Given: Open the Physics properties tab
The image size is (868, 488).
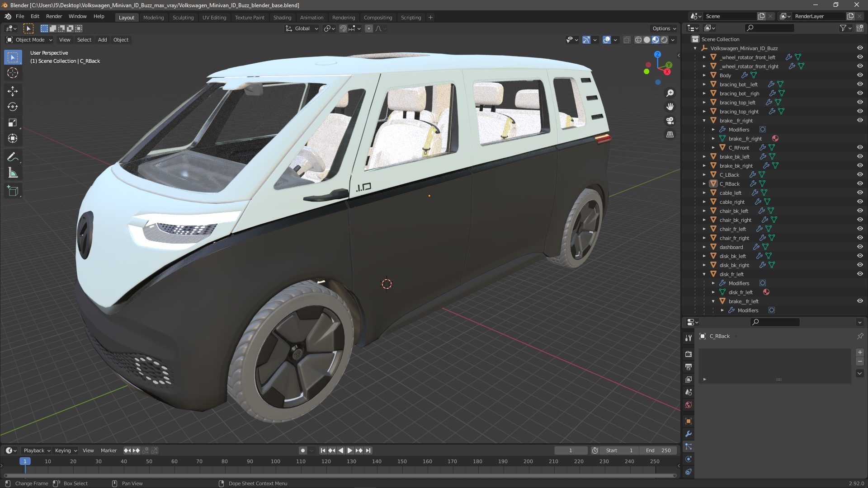Looking at the screenshot, I should tap(688, 459).
